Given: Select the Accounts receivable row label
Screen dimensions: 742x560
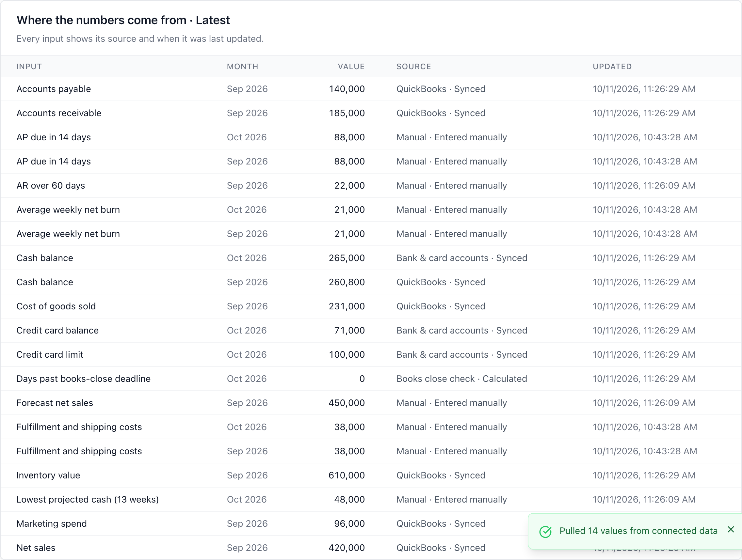Looking at the screenshot, I should pyautogui.click(x=59, y=113).
